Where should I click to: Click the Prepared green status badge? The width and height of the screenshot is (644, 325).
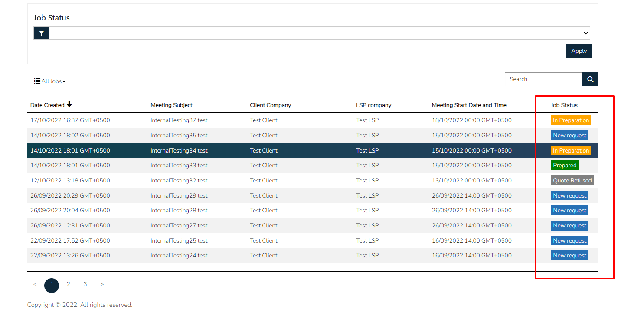[565, 165]
